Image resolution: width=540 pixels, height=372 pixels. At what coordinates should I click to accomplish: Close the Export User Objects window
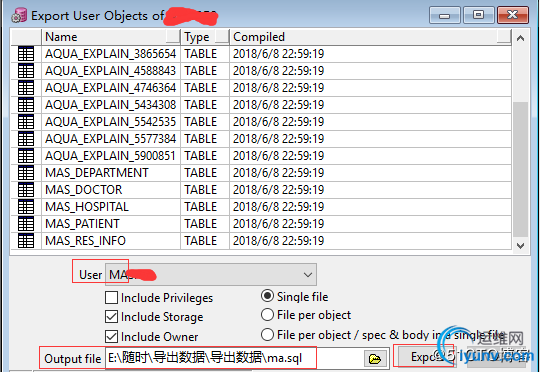(513, 16)
